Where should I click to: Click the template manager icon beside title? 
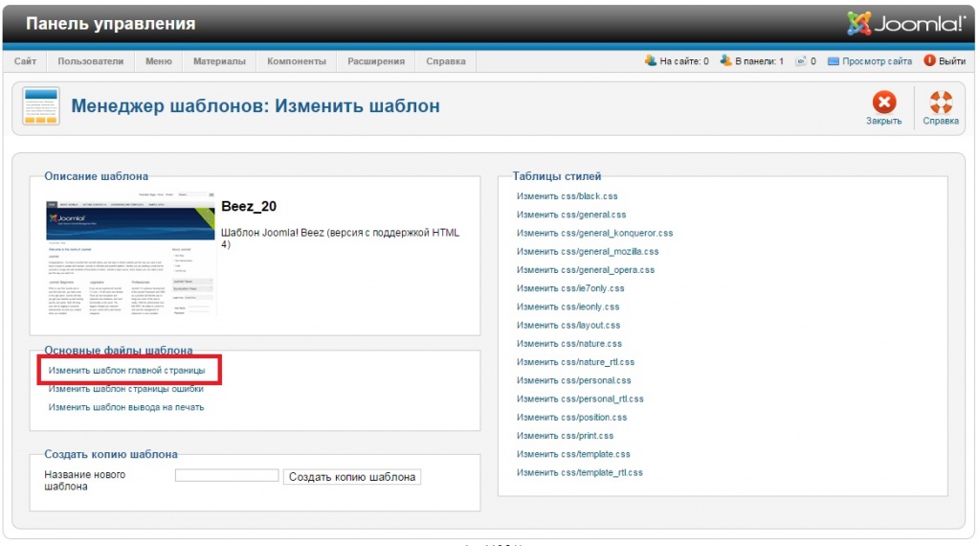pos(41,106)
